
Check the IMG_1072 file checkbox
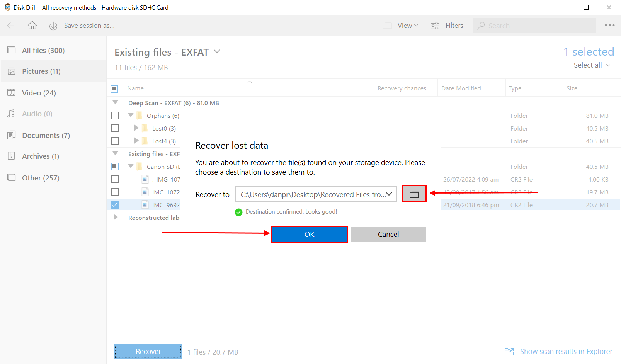click(115, 192)
